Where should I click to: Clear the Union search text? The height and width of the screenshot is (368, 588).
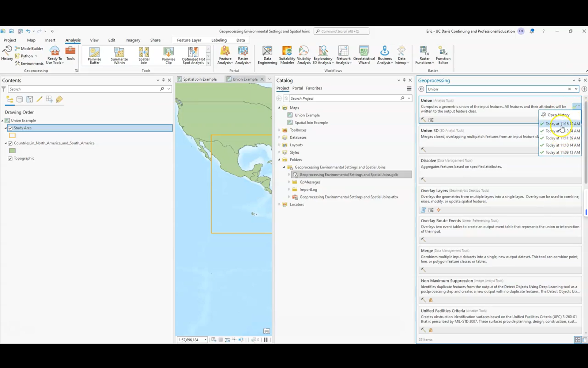pos(569,89)
